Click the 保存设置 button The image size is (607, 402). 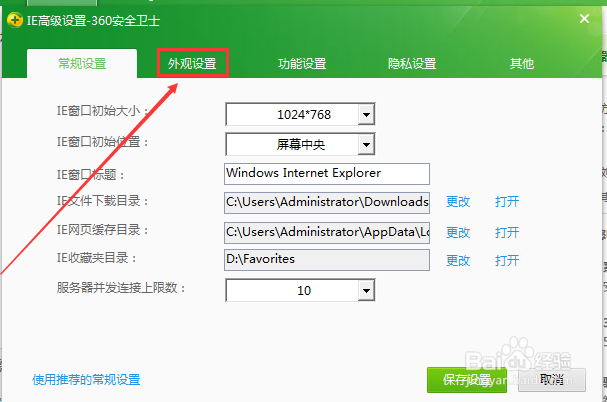(467, 380)
